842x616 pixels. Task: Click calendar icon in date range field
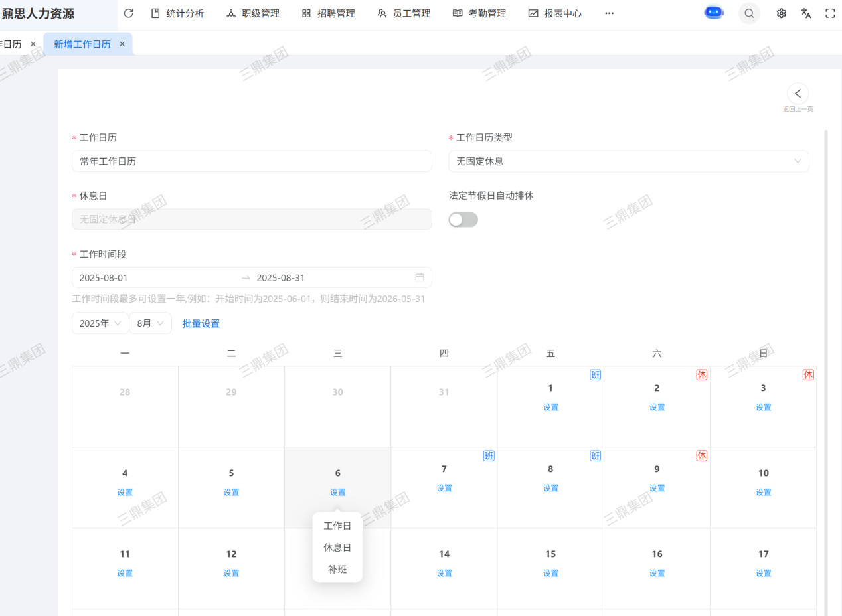tap(420, 277)
